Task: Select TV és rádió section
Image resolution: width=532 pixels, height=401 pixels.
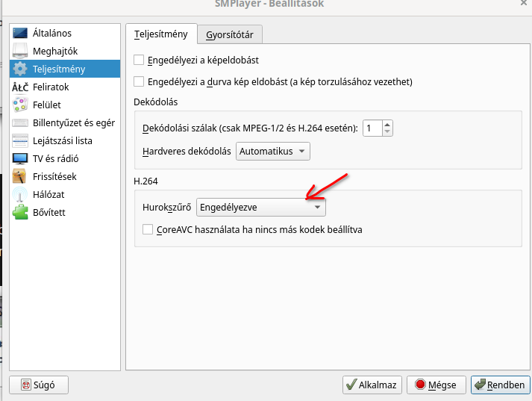Action: coord(65,158)
